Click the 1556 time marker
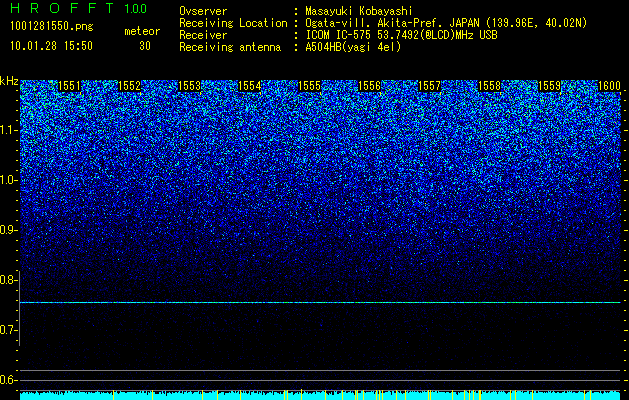 pyautogui.click(x=369, y=86)
